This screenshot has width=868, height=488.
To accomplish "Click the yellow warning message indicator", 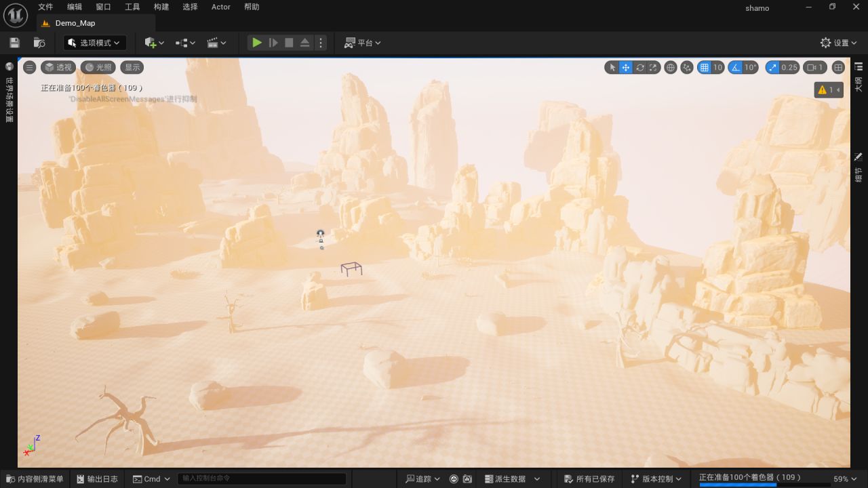I will tap(829, 89).
